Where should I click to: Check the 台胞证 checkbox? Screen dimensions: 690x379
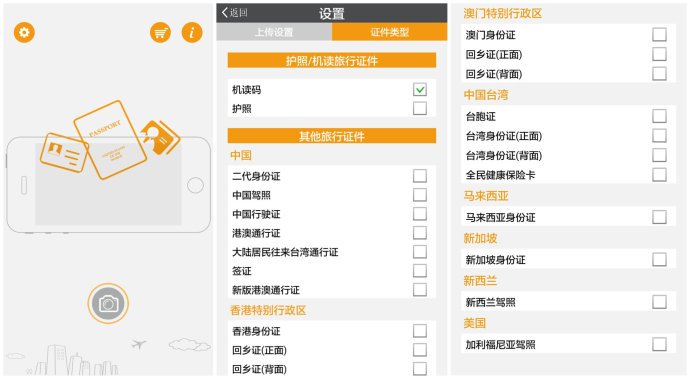click(x=659, y=116)
